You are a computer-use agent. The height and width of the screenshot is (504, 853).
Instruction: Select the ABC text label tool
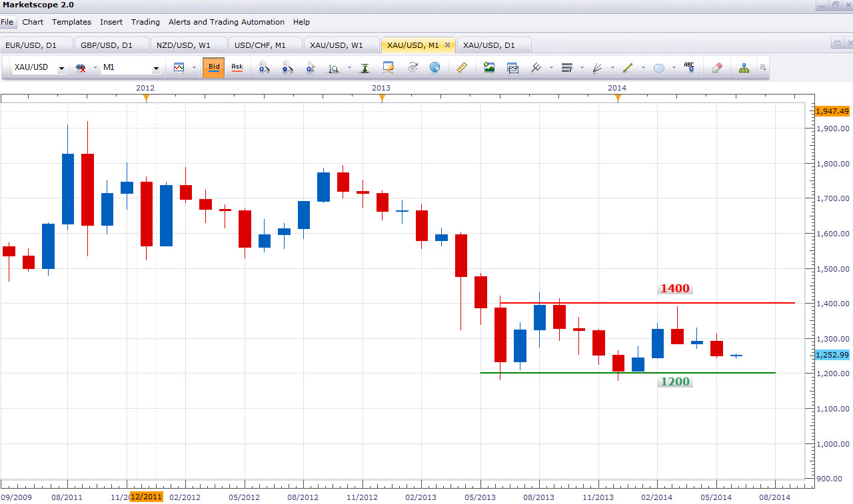689,68
